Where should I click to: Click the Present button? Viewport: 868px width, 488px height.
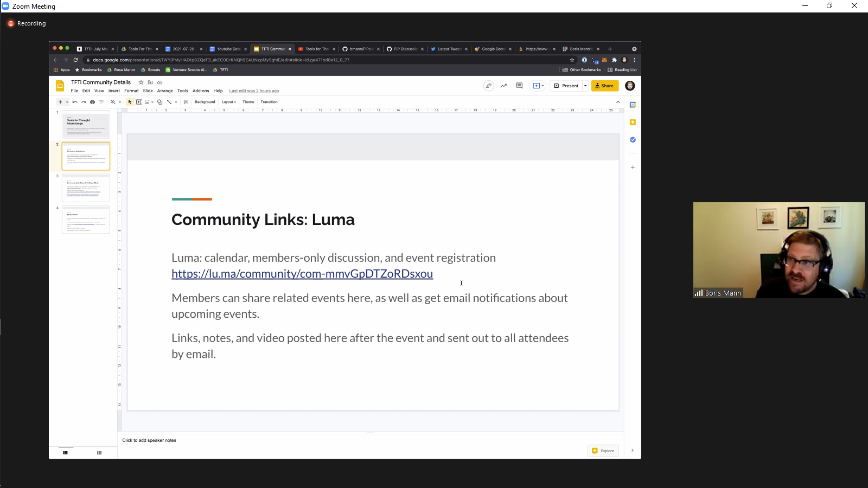click(566, 86)
